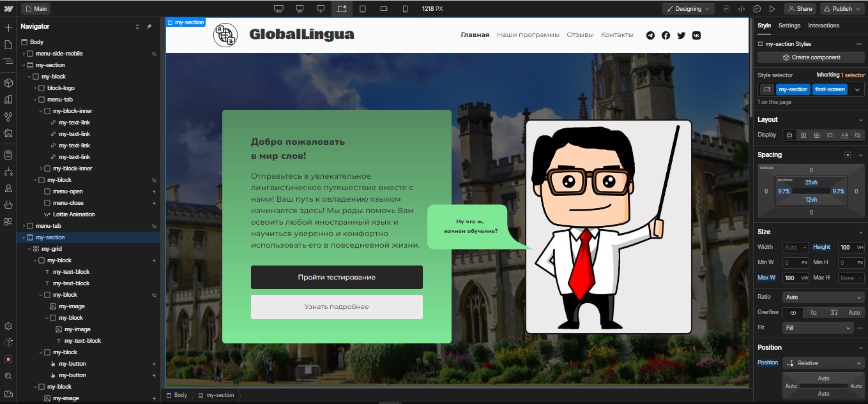Switch to the Interactions tab

pos(823,26)
